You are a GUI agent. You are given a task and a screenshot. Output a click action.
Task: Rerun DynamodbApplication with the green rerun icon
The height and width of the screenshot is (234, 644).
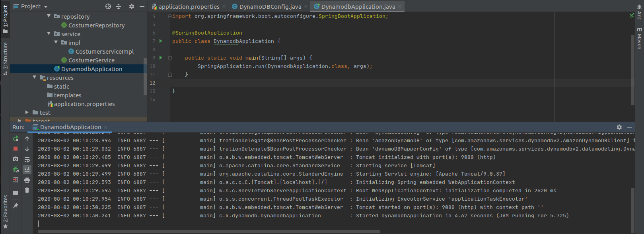click(16, 139)
